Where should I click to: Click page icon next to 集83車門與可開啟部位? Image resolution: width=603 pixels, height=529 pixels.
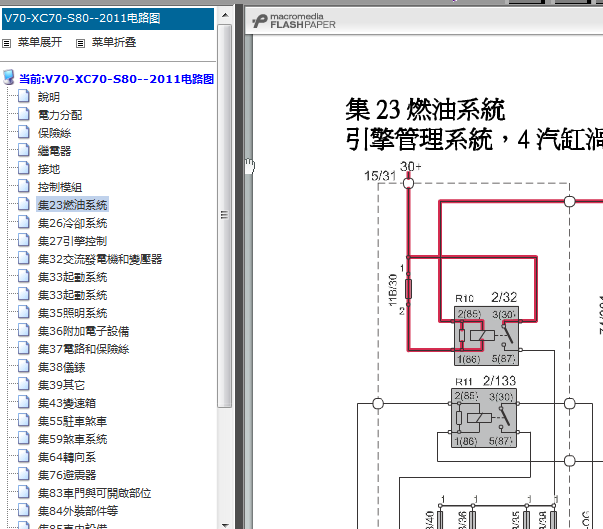coord(24,492)
